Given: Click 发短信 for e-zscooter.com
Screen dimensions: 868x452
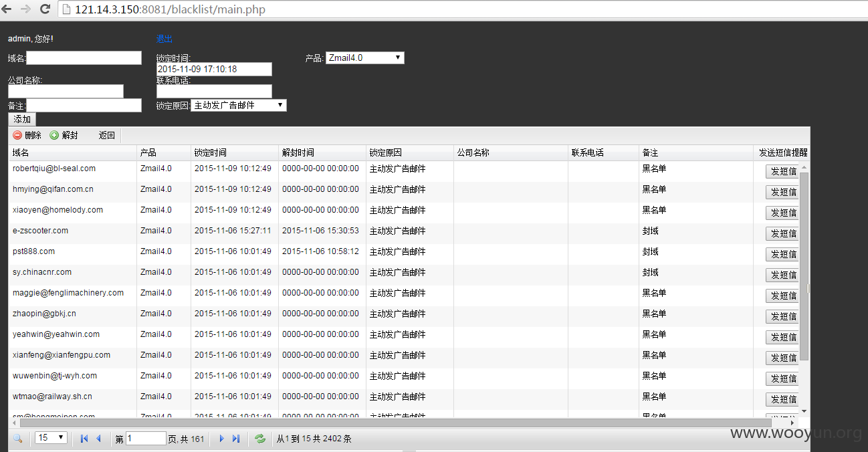Looking at the screenshot, I should pos(782,233).
